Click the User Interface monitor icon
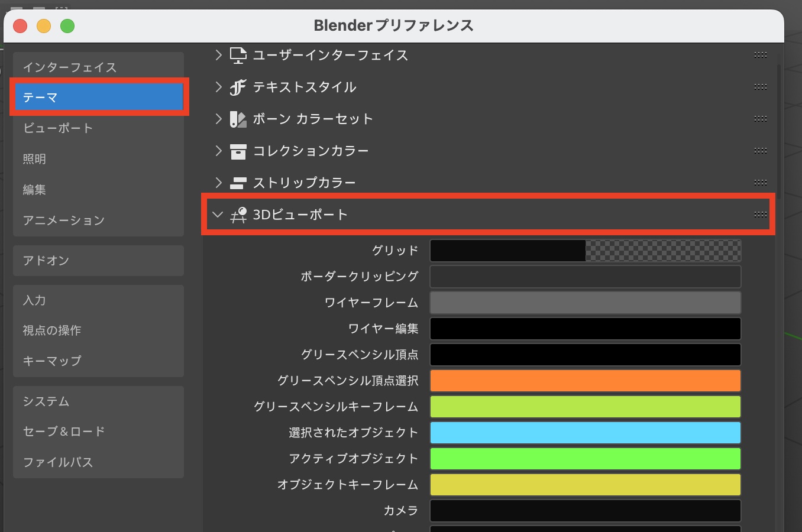This screenshot has height=532, width=802. tap(238, 56)
